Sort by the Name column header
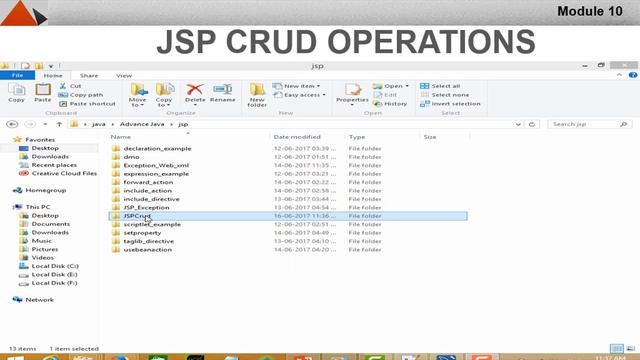640x360 pixels. 121,137
